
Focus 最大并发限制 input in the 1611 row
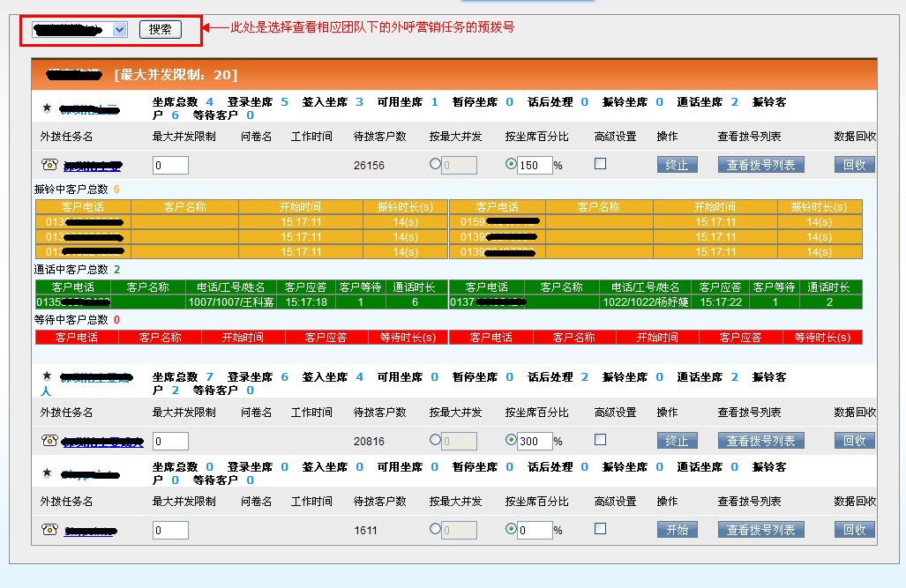[170, 530]
